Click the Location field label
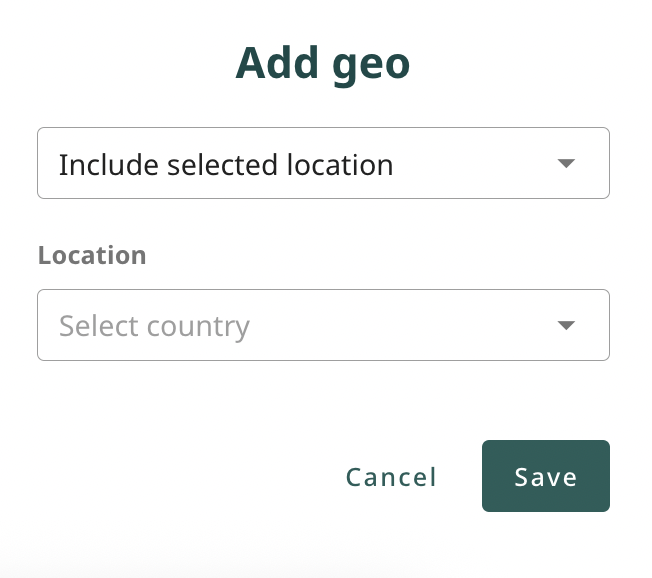Screen dimensions: 652x578 pos(92,255)
